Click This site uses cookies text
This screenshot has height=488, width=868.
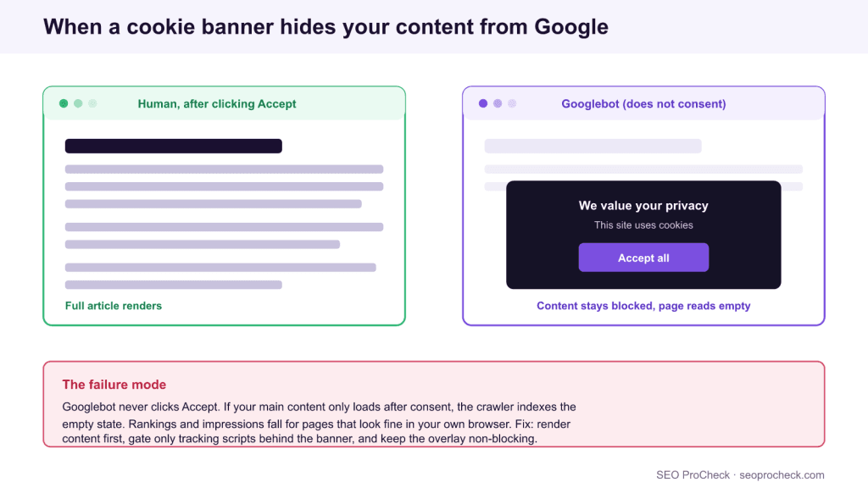643,225
